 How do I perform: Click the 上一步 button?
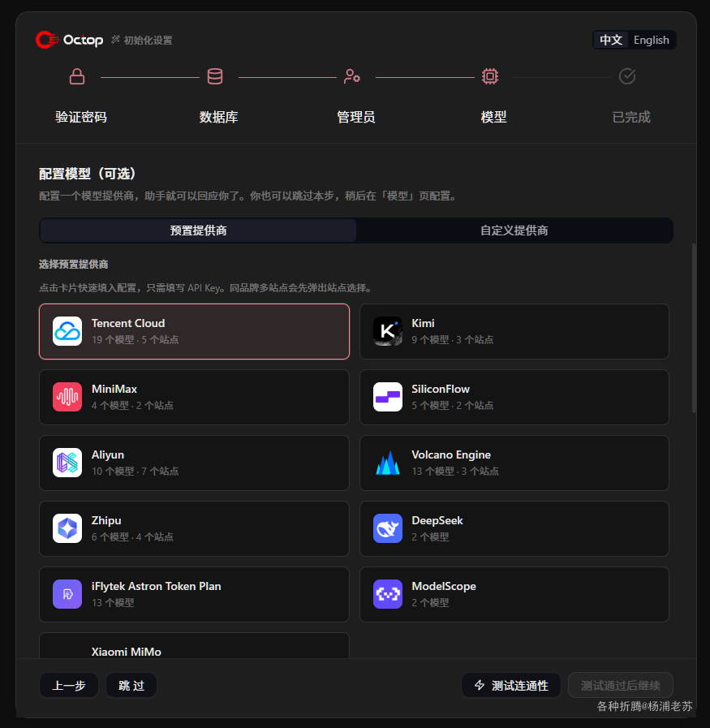point(69,685)
